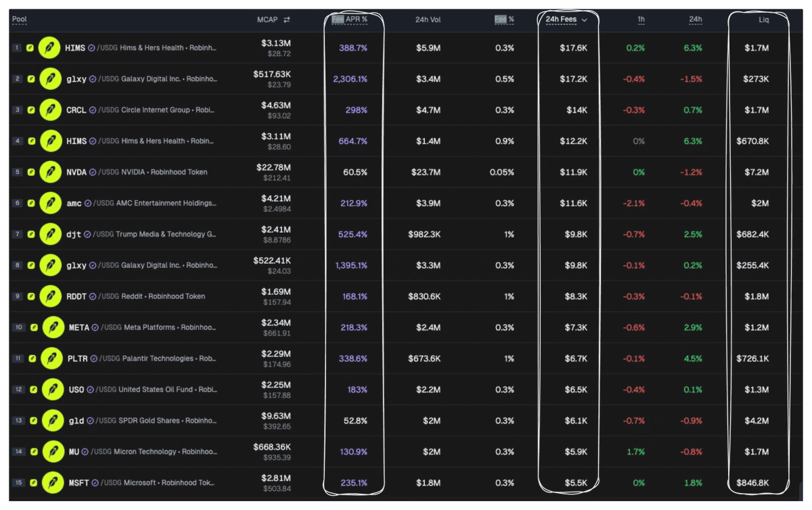Screen dimensions: 812x510
Task: Click the MU token feather logo
Action: tap(53, 452)
